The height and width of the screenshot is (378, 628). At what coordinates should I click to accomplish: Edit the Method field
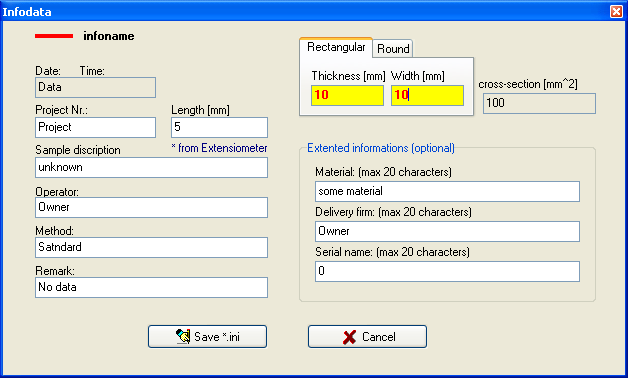pyautogui.click(x=151, y=247)
